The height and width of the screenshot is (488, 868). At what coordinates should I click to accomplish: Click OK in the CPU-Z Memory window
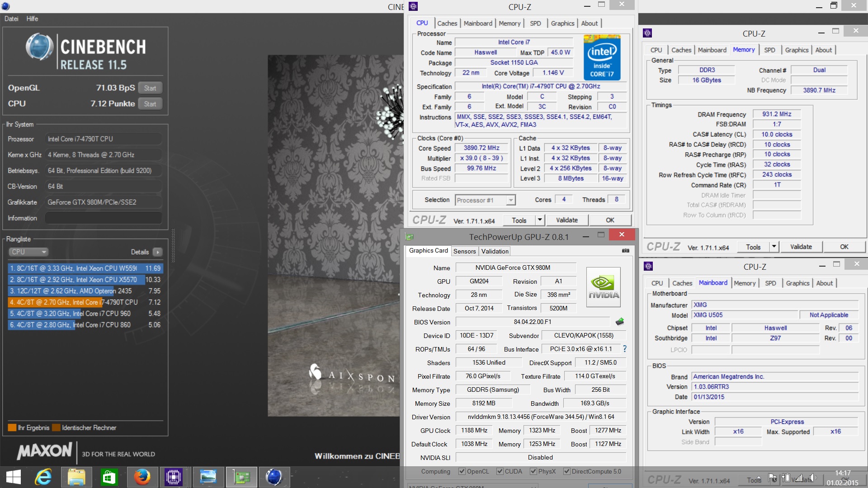click(x=844, y=247)
